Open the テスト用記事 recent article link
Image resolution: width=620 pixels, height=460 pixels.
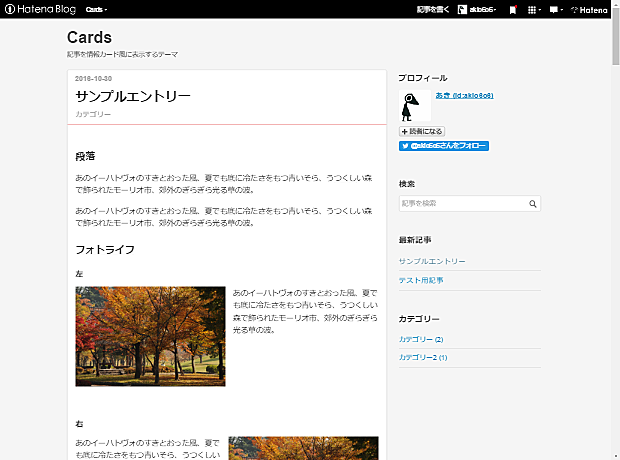421,280
